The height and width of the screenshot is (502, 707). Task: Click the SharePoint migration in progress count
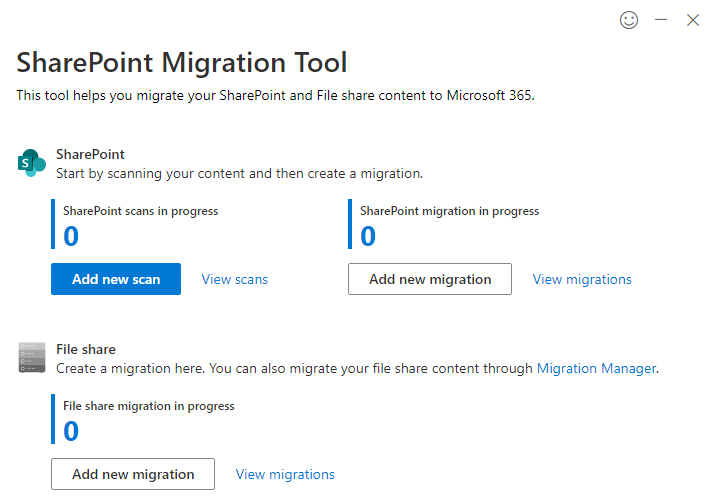pyautogui.click(x=368, y=236)
